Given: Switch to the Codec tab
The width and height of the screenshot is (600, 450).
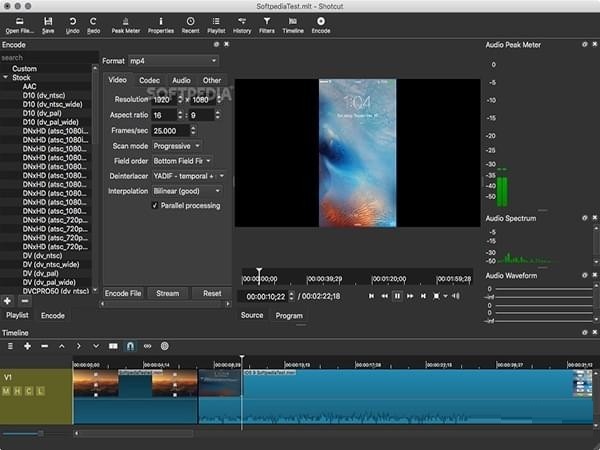Looking at the screenshot, I should point(149,80).
